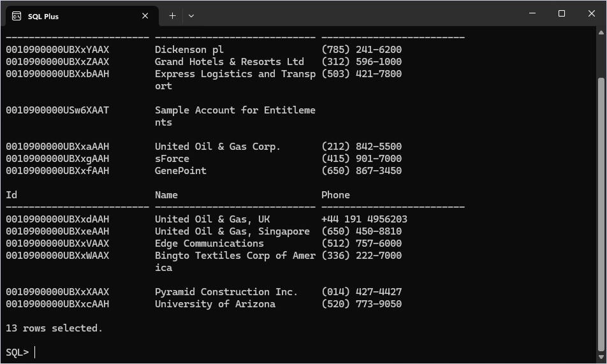Screen dimensions: 607x364
Task: Close the SQL Plus tab
Action: click(x=145, y=16)
